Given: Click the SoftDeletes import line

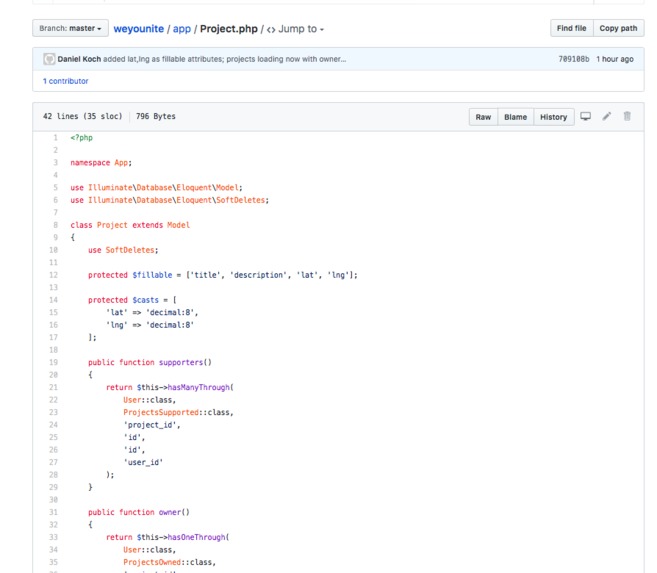Looking at the screenshot, I should click(170, 200).
